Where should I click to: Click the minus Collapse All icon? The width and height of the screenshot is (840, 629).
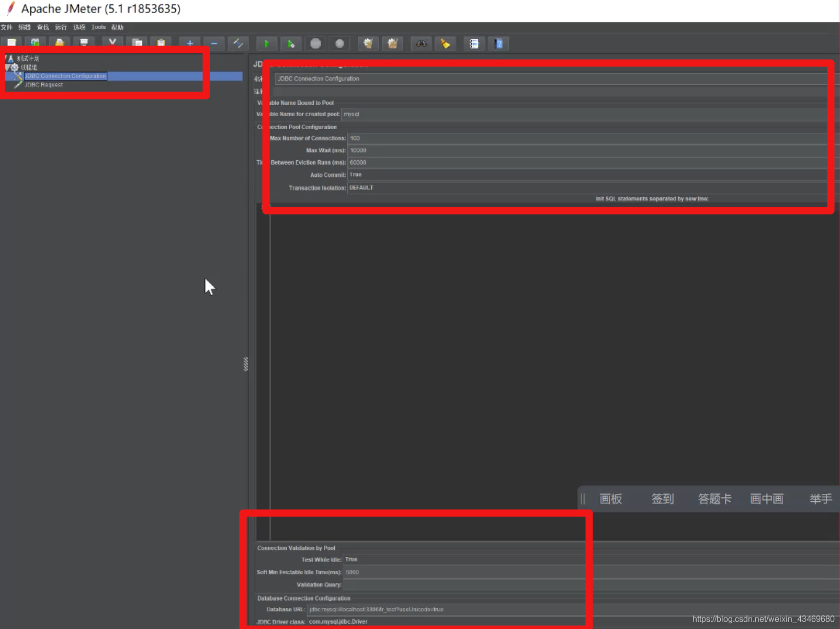[x=214, y=43]
